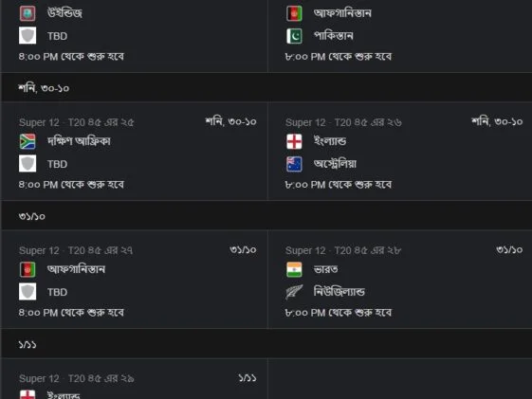Click the Afghanistan flag beside the Pakistan row
Image resolution: width=532 pixels, height=399 pixels.
click(294, 13)
